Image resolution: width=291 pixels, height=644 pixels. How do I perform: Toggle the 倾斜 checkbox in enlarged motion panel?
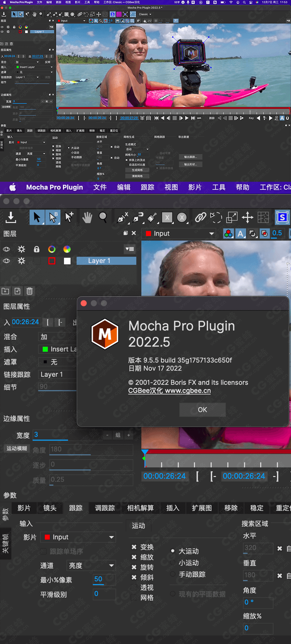134,577
